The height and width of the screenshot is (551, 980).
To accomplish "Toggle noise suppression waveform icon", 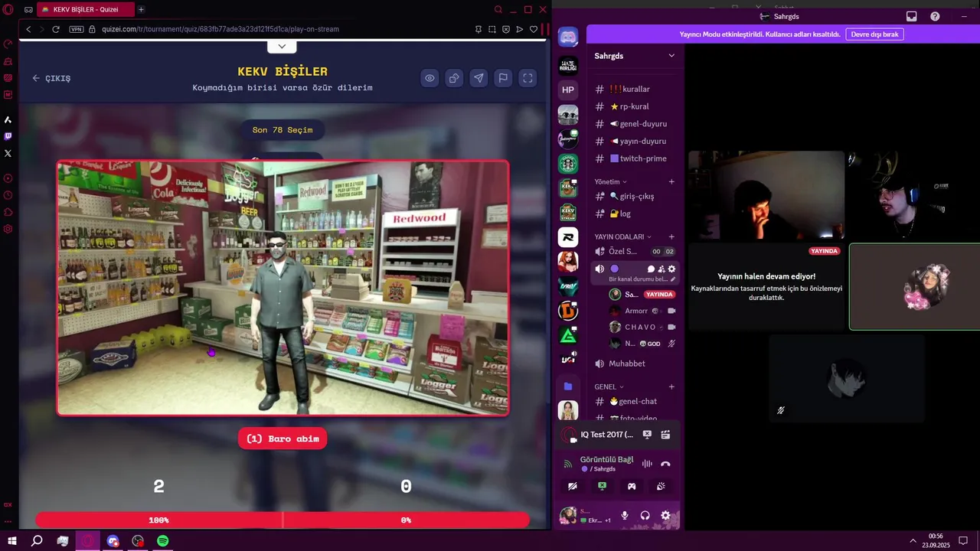I will (647, 464).
